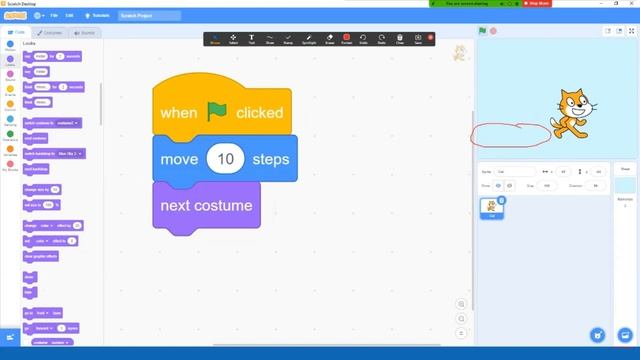Image resolution: width=640 pixels, height=360 pixels.
Task: Click the when flag clicked hat block
Action: point(222,109)
